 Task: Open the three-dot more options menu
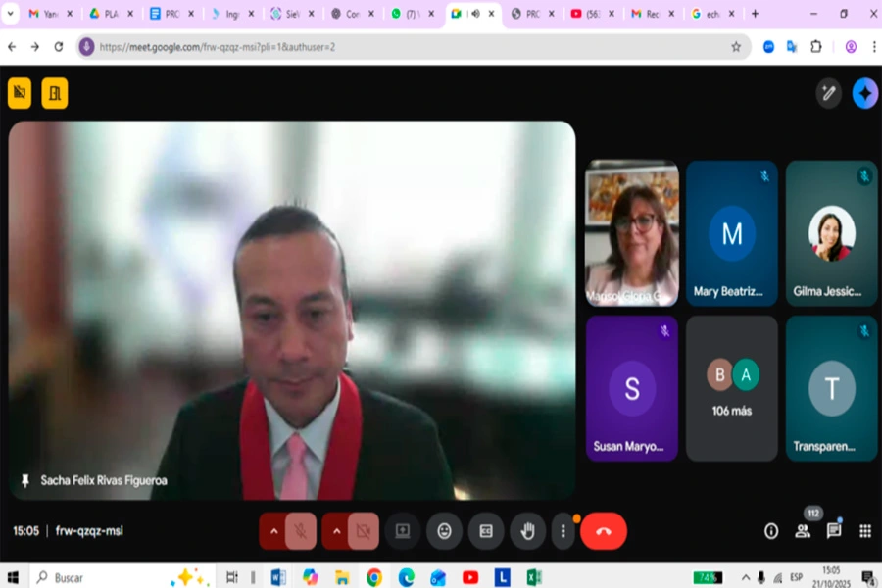(563, 531)
